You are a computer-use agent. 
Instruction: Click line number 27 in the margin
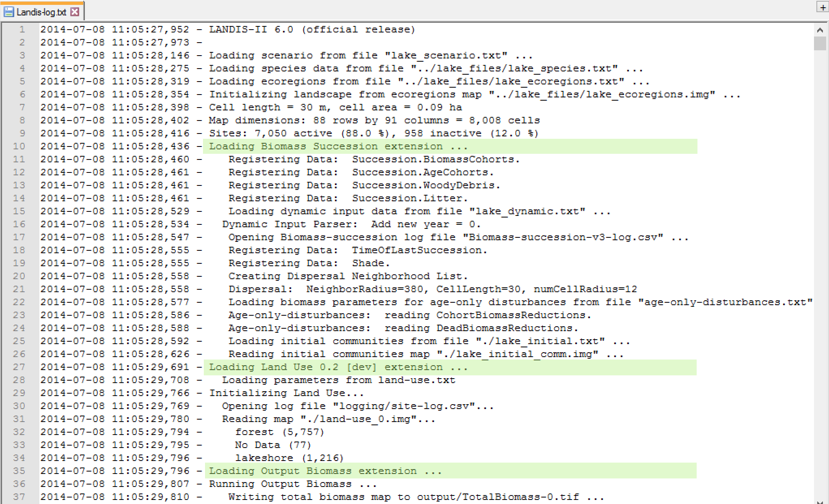click(19, 367)
